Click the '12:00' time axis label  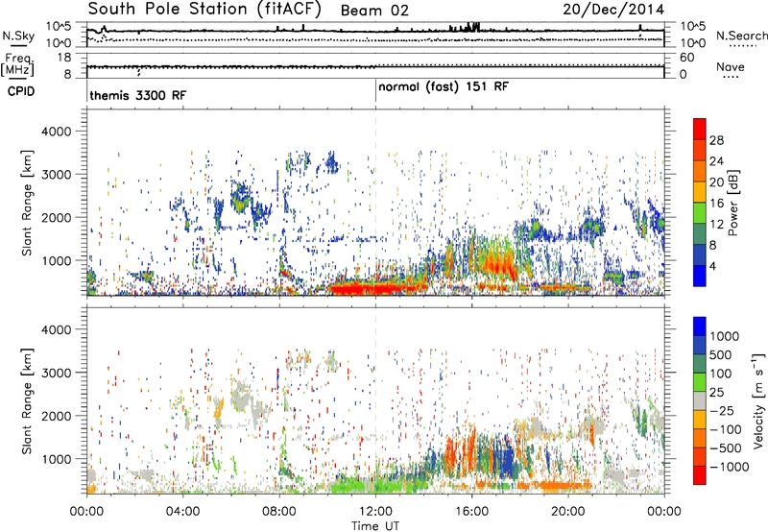click(375, 511)
